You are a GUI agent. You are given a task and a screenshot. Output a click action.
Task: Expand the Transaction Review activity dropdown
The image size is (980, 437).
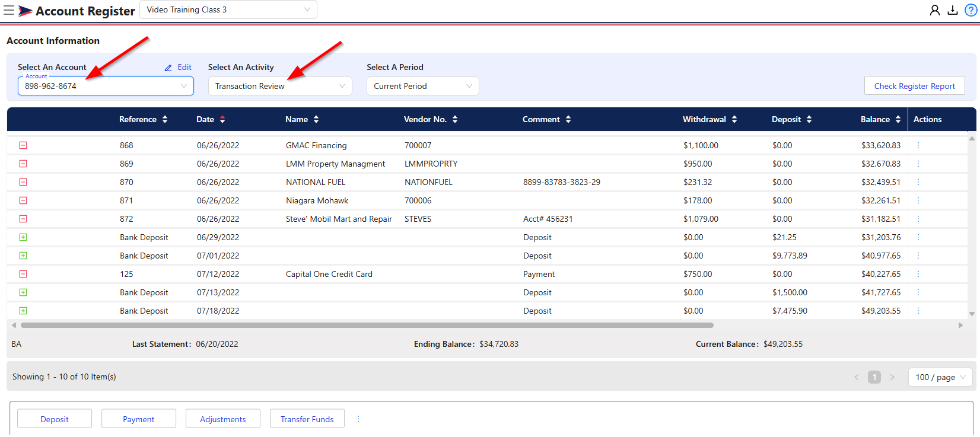(280, 86)
